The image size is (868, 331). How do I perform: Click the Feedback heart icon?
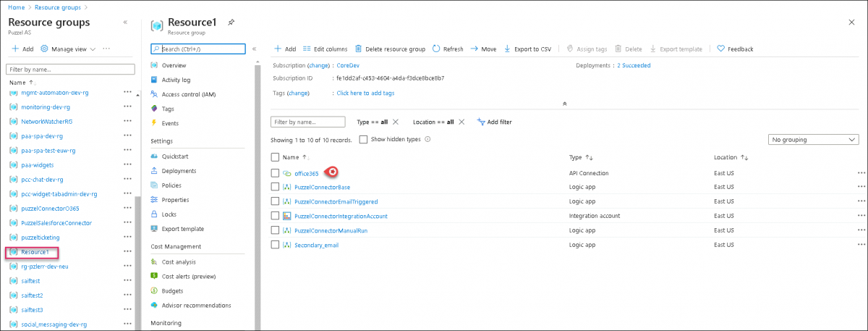click(x=721, y=49)
